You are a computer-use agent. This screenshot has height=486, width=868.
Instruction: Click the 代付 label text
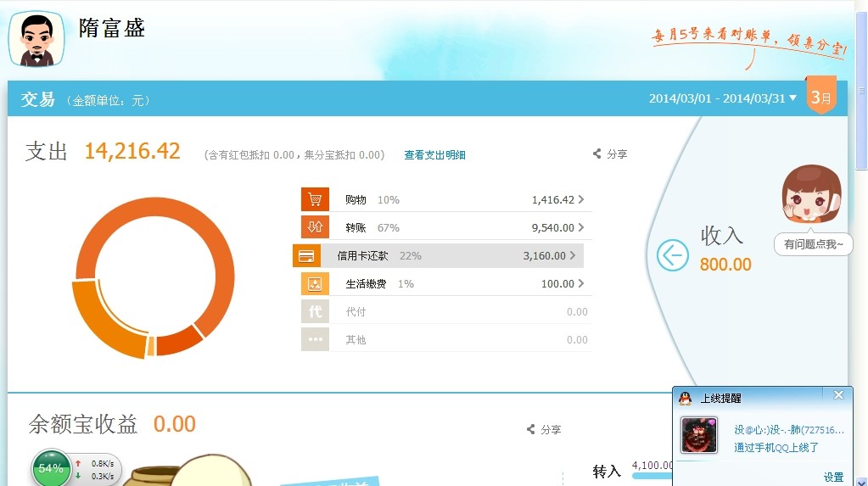pos(356,311)
